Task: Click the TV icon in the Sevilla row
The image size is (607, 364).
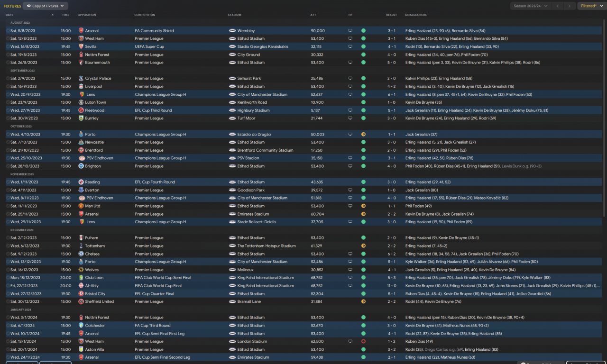Action: [x=350, y=46]
